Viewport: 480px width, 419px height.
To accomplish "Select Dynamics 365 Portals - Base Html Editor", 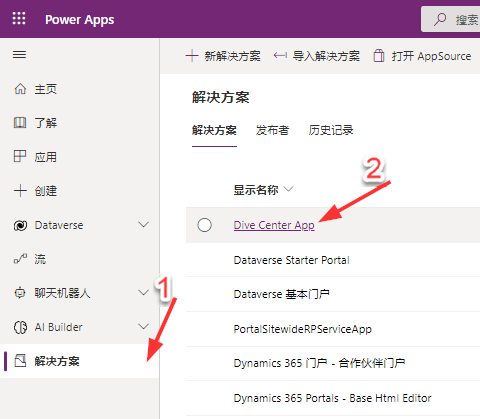I will point(333,398).
